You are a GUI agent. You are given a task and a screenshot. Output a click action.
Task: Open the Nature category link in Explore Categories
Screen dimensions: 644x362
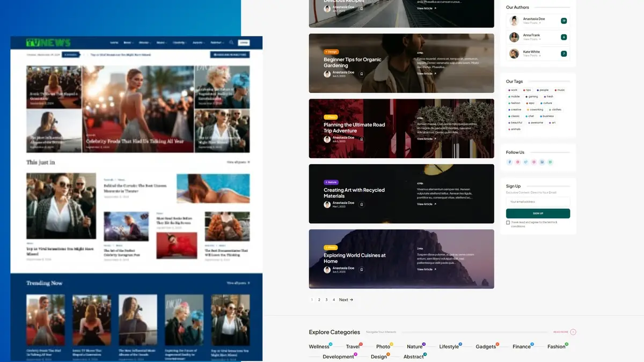415,347
